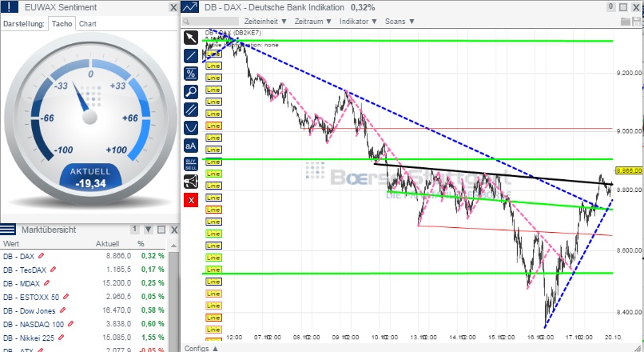This screenshot has height=352, width=644.
Task: Click the pencil icon next to DB - TecDAX
Action: [x=53, y=270]
